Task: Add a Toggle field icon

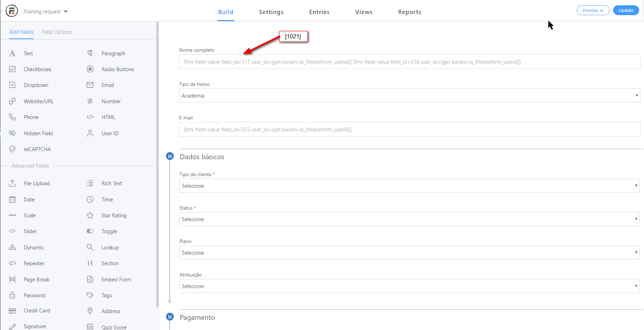Action: point(90,231)
